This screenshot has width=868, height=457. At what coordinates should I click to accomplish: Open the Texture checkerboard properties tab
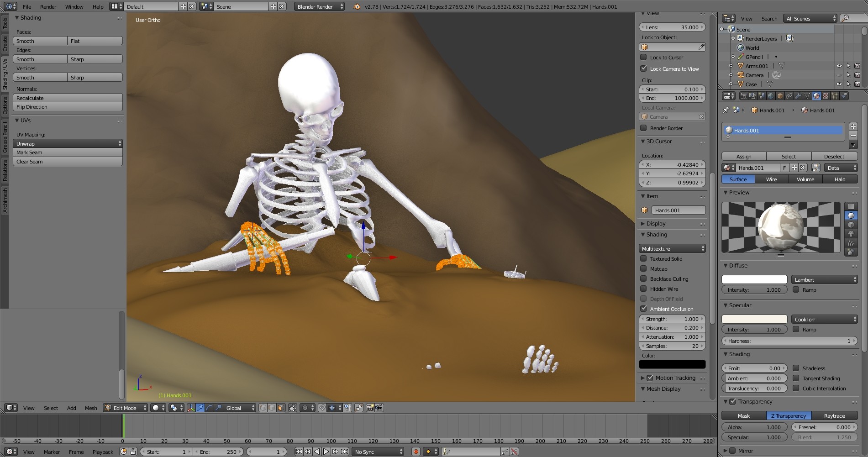pos(826,96)
